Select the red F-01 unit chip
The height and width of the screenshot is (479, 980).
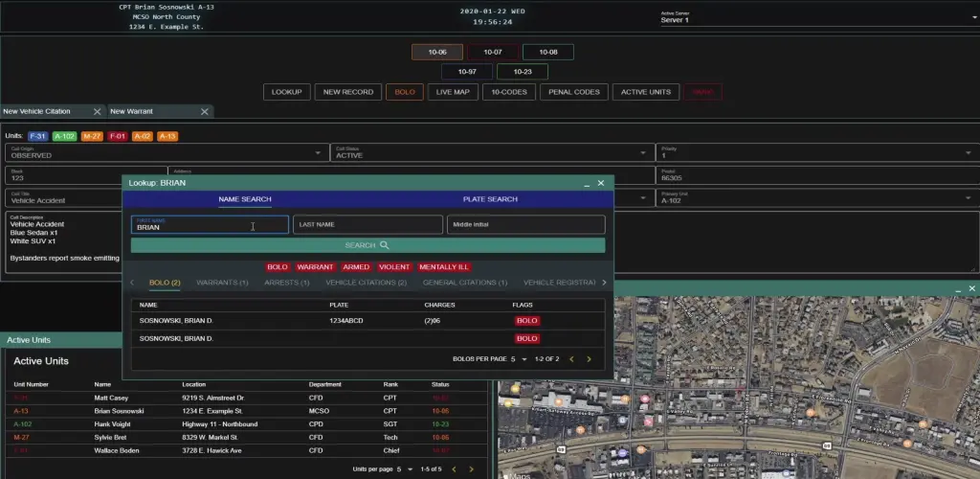point(118,136)
